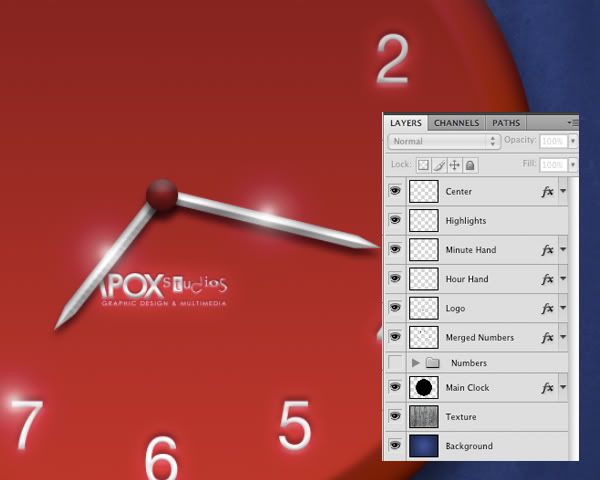Screen dimensions: 600x480
Task: Open the blend mode dropdown set to Normal
Action: click(445, 142)
